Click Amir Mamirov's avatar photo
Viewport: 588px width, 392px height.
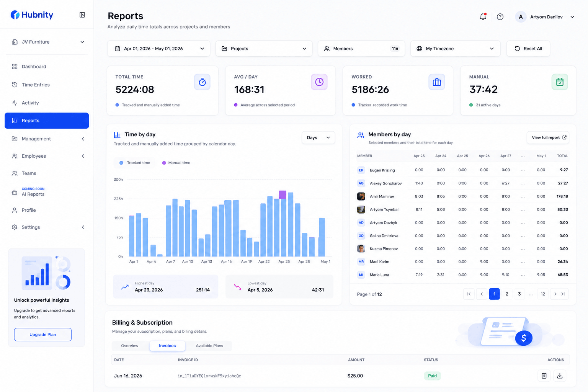(361, 196)
